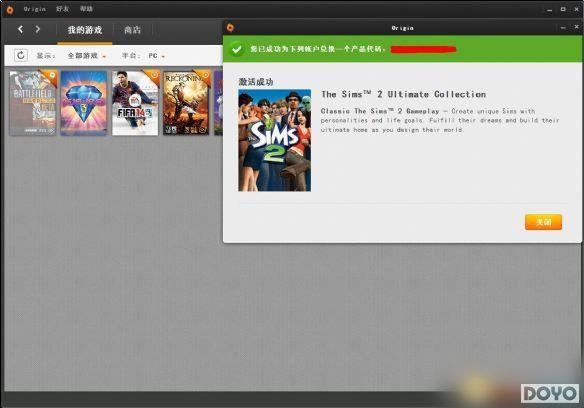
Task: Select the Battlefield Beta game tile
Action: 33,103
